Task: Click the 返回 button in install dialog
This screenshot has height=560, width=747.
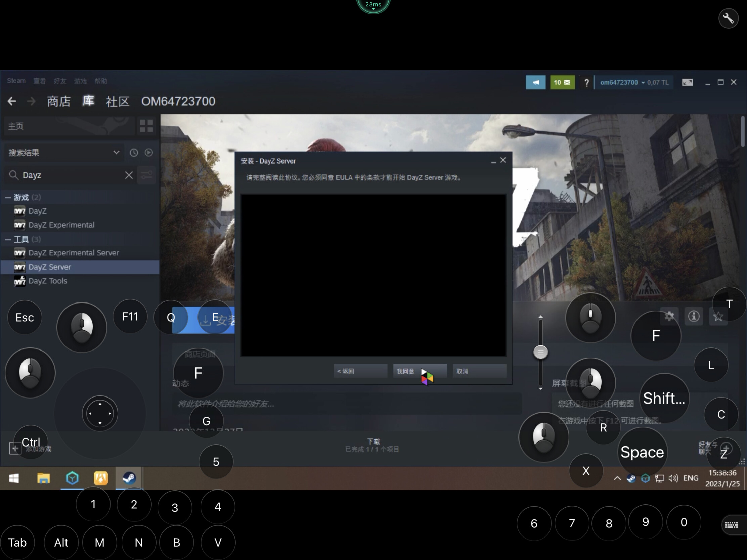Action: point(360,371)
